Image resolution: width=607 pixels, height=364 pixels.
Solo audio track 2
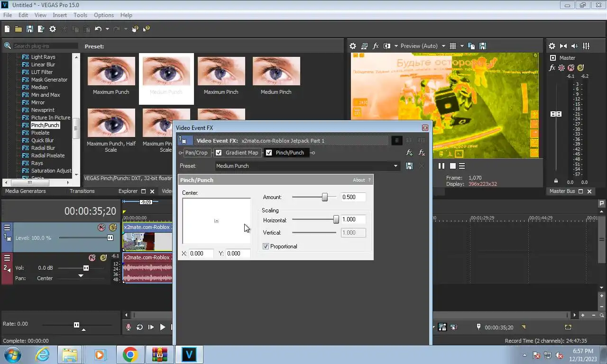coord(103,258)
